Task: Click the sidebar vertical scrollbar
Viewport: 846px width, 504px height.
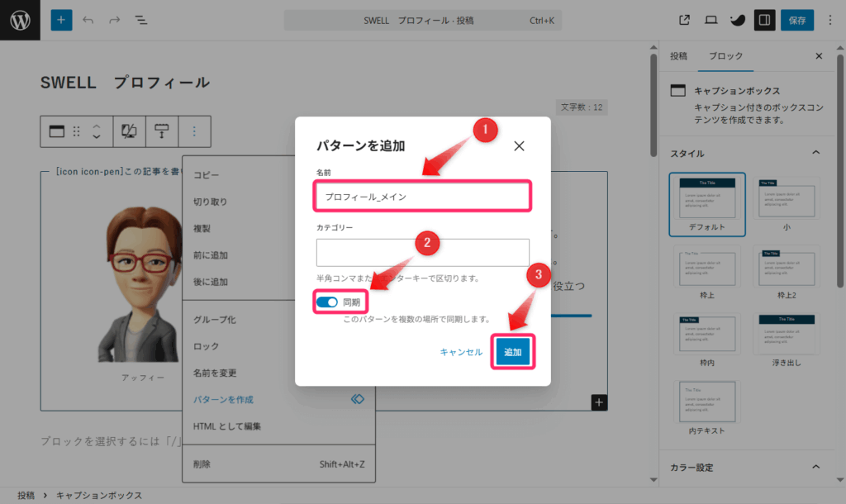Action: point(840,170)
